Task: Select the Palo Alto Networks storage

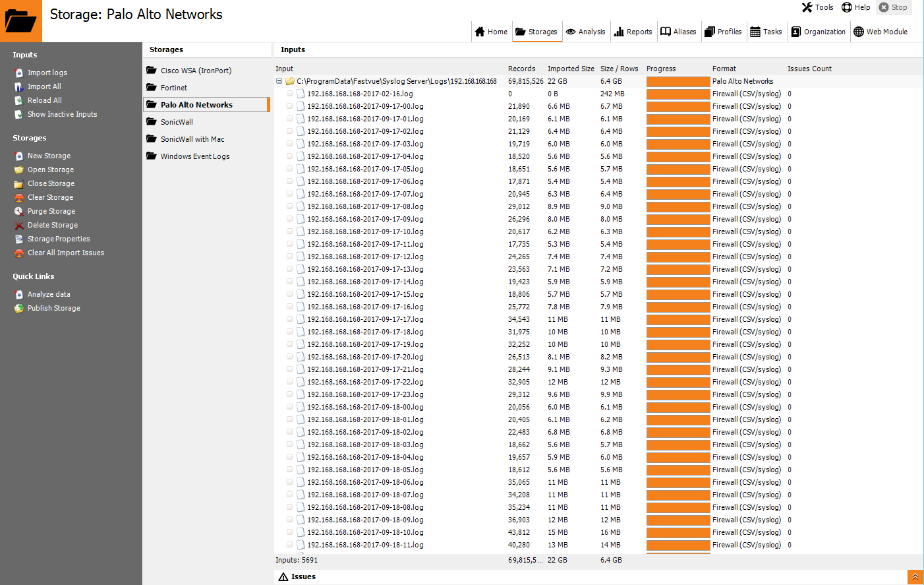Action: pyautogui.click(x=206, y=105)
